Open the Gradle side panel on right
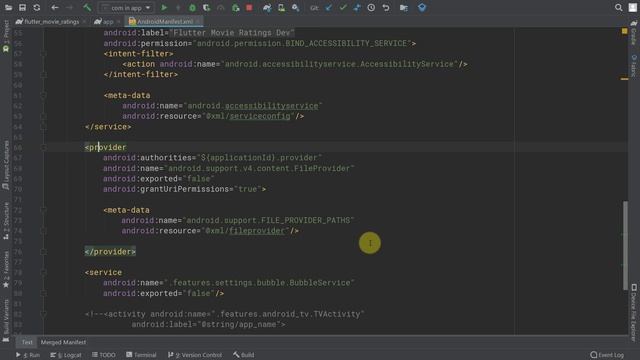Image resolution: width=640 pixels, height=360 pixels. (634, 33)
